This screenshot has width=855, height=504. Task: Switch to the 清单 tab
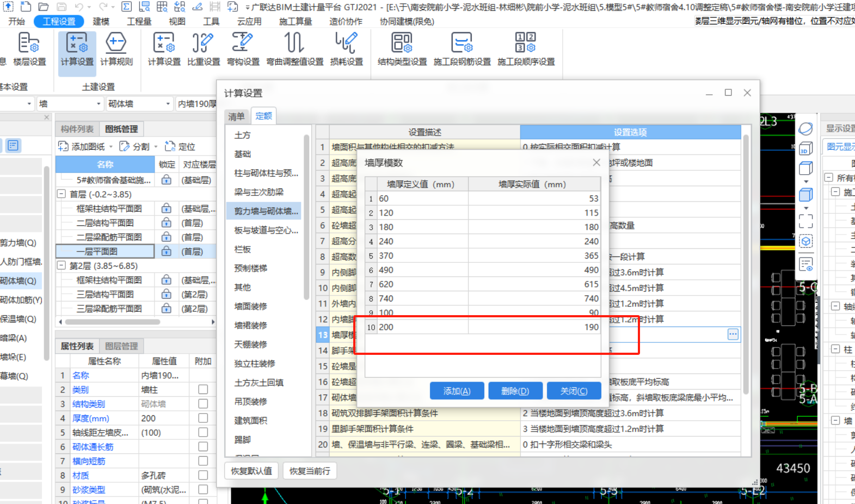coord(236,116)
